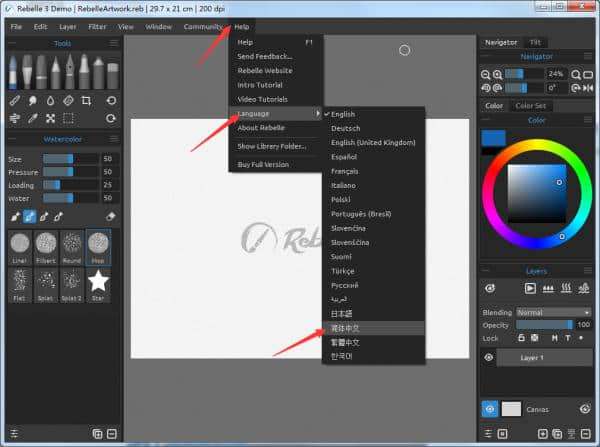Click the zoom out magnifier in Navigator

pyautogui.click(x=487, y=74)
